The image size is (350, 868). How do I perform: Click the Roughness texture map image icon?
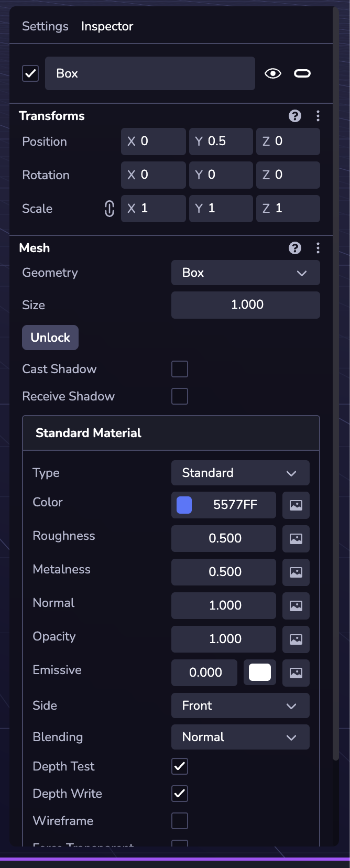[296, 539]
